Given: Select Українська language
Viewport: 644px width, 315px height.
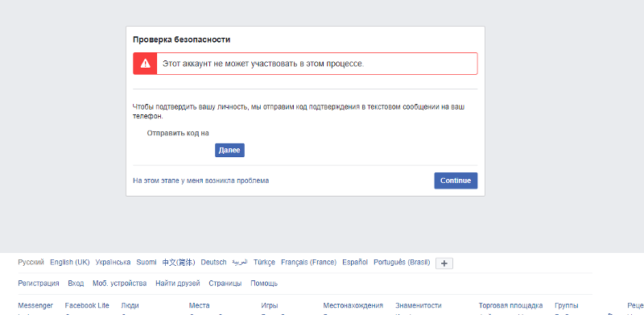Looking at the screenshot, I should click(x=113, y=263).
